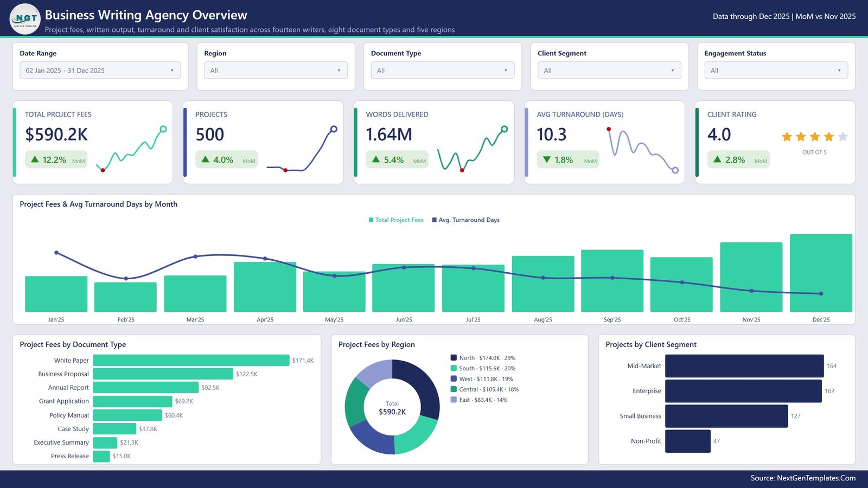Click the Avg Turnaround sparkline
The width and height of the screenshot is (868, 488).
click(643, 150)
